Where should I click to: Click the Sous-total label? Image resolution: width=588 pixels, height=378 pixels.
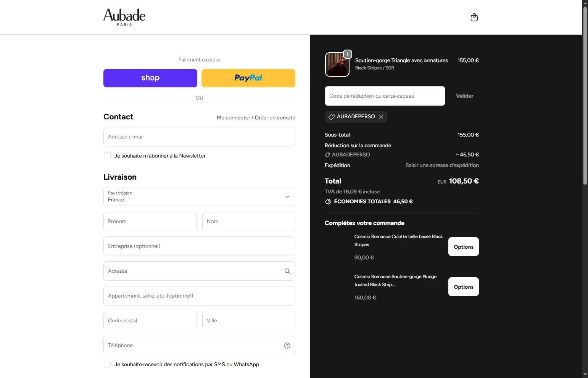tap(337, 135)
